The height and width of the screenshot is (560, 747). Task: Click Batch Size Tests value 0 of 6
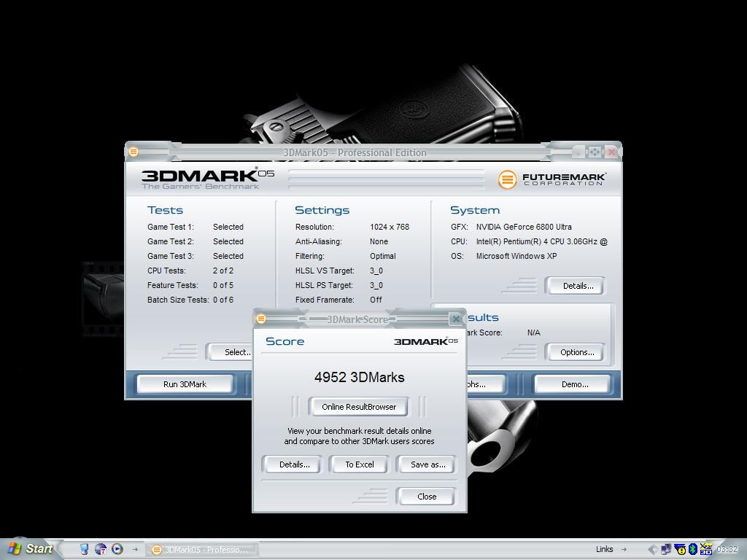tap(223, 300)
